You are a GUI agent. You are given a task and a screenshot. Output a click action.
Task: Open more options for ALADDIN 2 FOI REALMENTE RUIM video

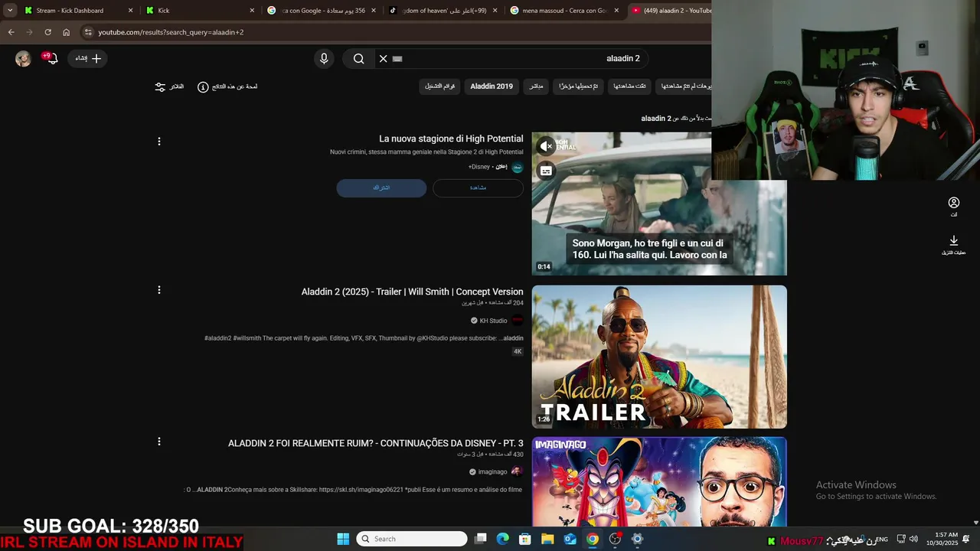(159, 442)
